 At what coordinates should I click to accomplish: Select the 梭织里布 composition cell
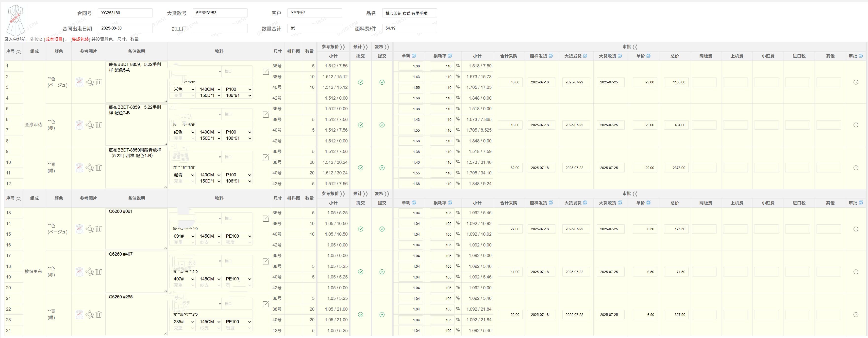pos(34,272)
